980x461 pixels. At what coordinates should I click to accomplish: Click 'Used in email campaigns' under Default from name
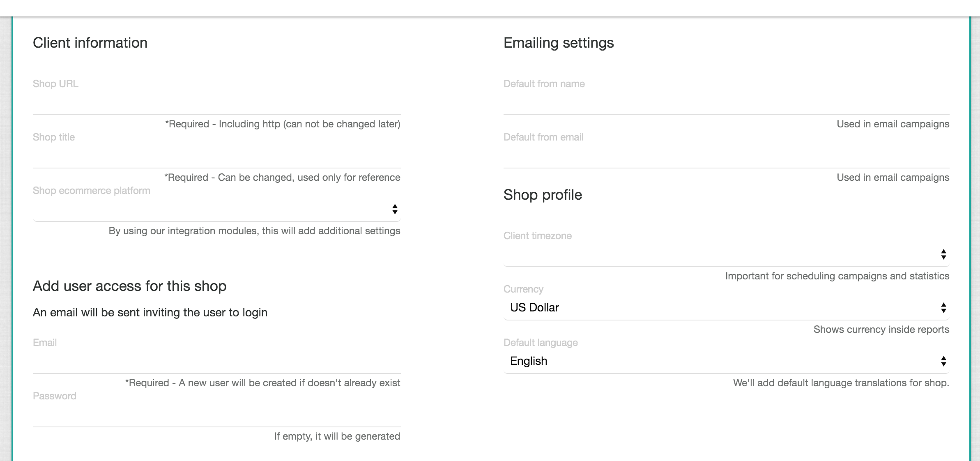[x=893, y=124]
